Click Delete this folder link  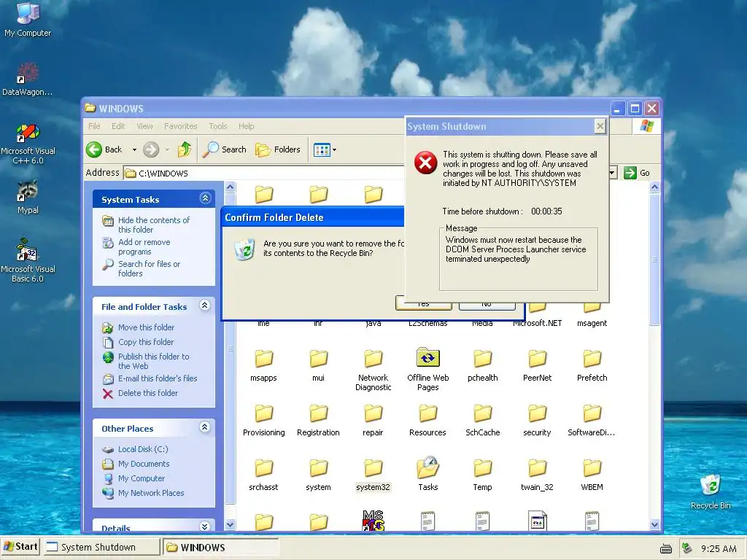[x=147, y=393]
